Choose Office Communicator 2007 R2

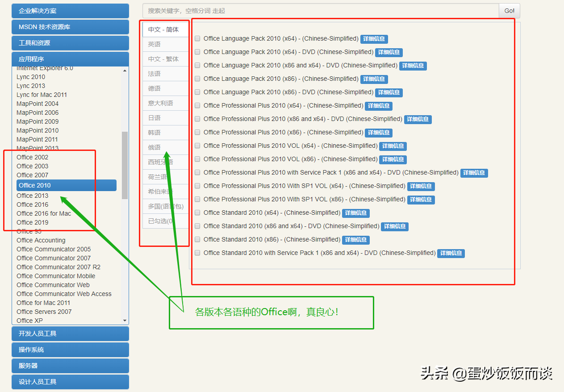click(x=58, y=267)
